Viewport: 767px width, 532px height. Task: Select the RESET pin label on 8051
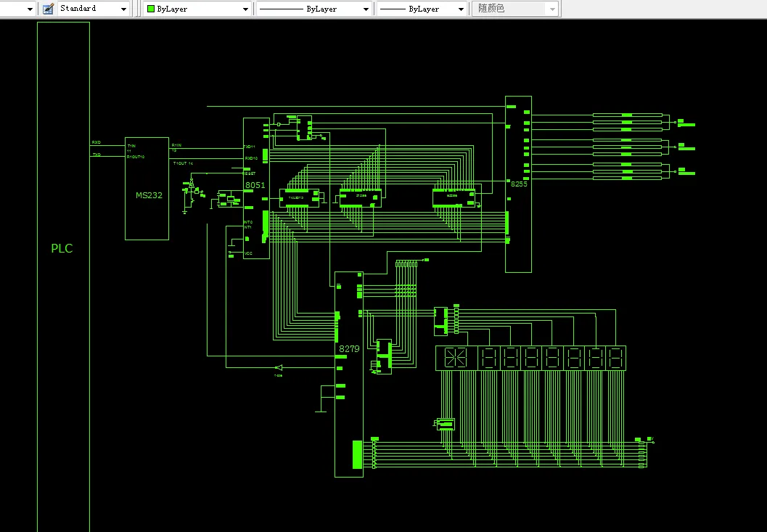[x=250, y=173]
